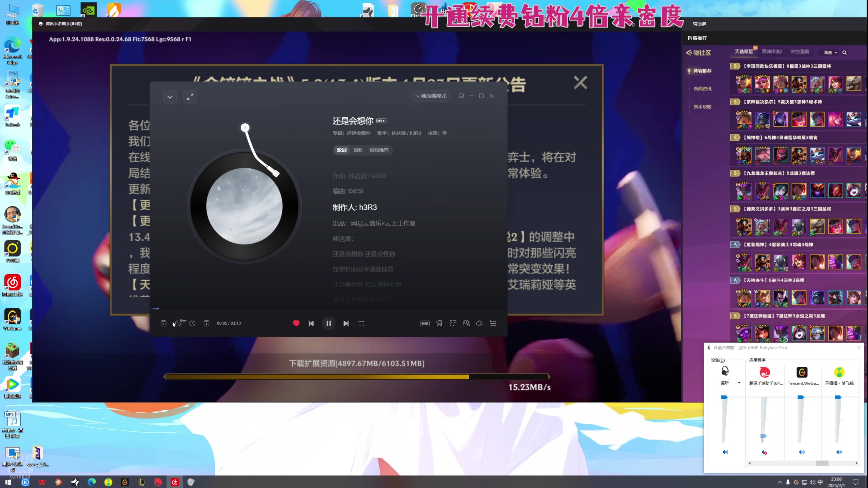Show hidden system tray icons
The image size is (868, 488).
point(780,482)
